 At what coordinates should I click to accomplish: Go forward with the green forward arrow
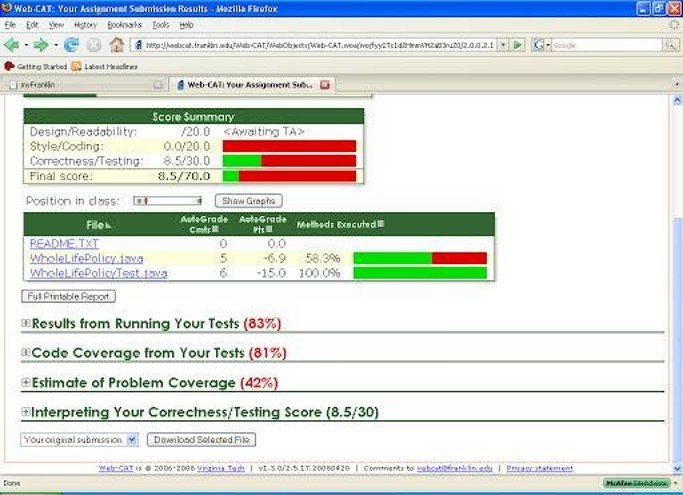[x=41, y=44]
